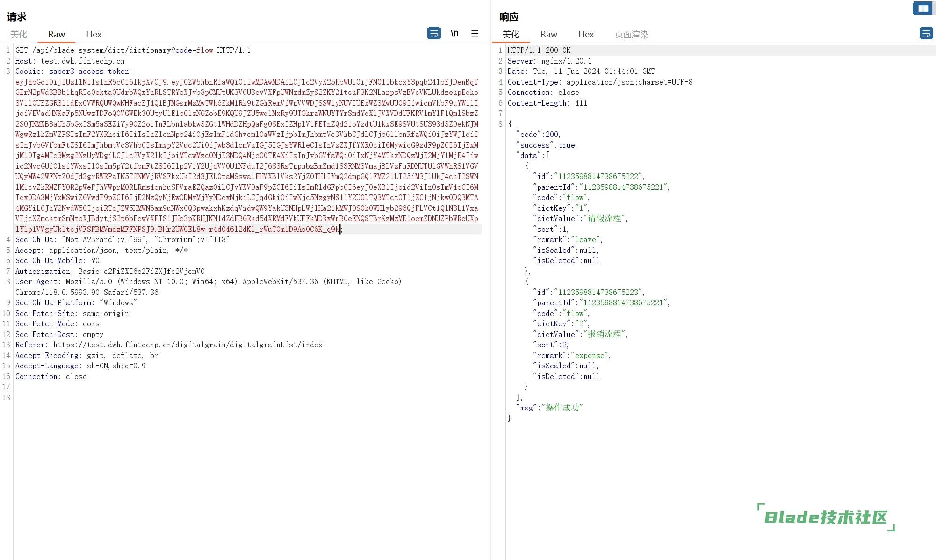Click the Sec-Fetch-Site same-origin line
Image resolution: width=936 pixels, height=560 pixels.
click(72, 313)
